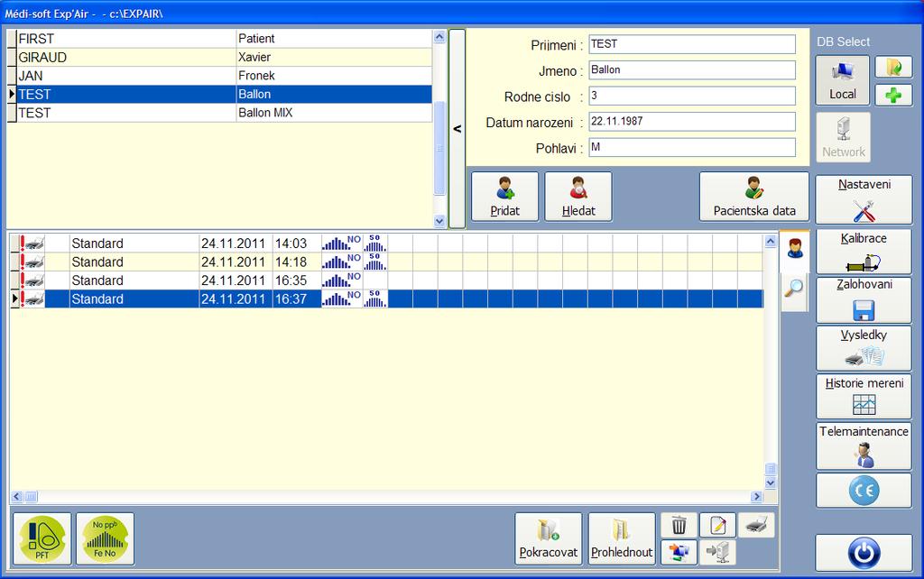Screen dimensions: 924x579
Task: Click the Network database button
Action: tap(844, 137)
